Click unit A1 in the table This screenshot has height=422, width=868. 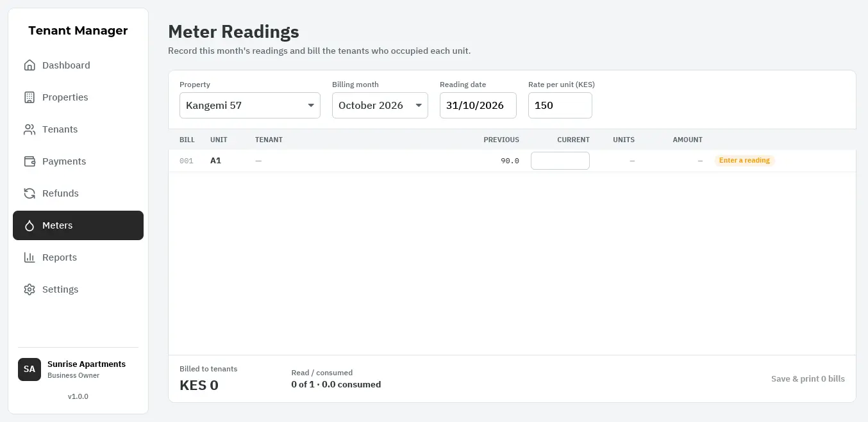point(215,161)
